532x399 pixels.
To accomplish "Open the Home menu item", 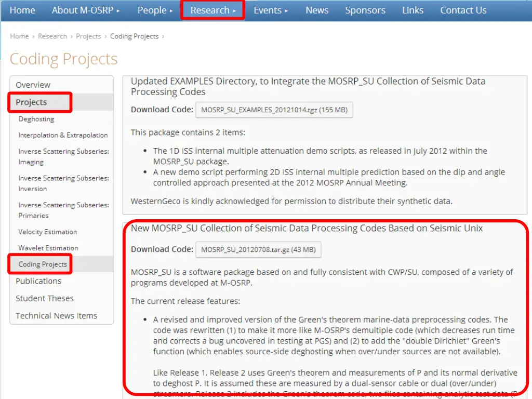I will point(22,10).
